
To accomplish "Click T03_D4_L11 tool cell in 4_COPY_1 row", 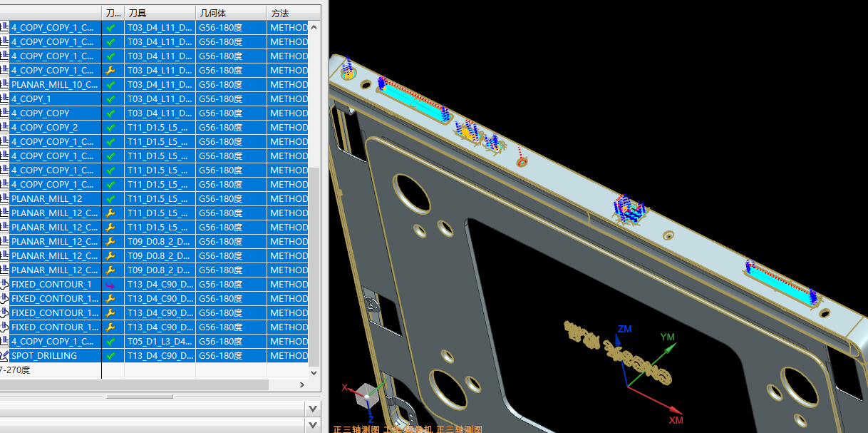I will [x=160, y=98].
